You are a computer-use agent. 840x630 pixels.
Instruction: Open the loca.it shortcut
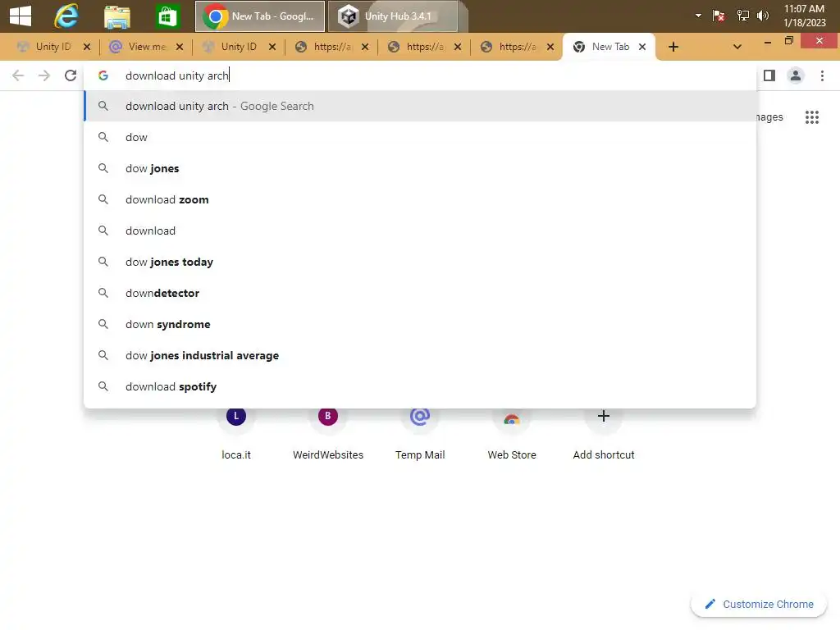236,433
